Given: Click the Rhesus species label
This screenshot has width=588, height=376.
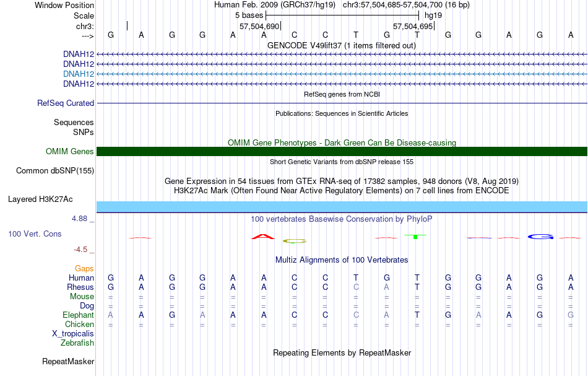Looking at the screenshot, I should click(x=80, y=287).
